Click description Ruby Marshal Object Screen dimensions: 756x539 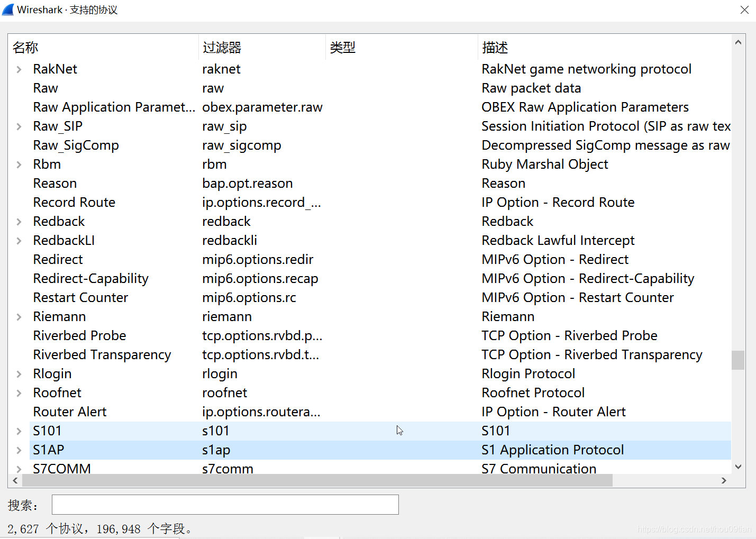[x=545, y=165]
